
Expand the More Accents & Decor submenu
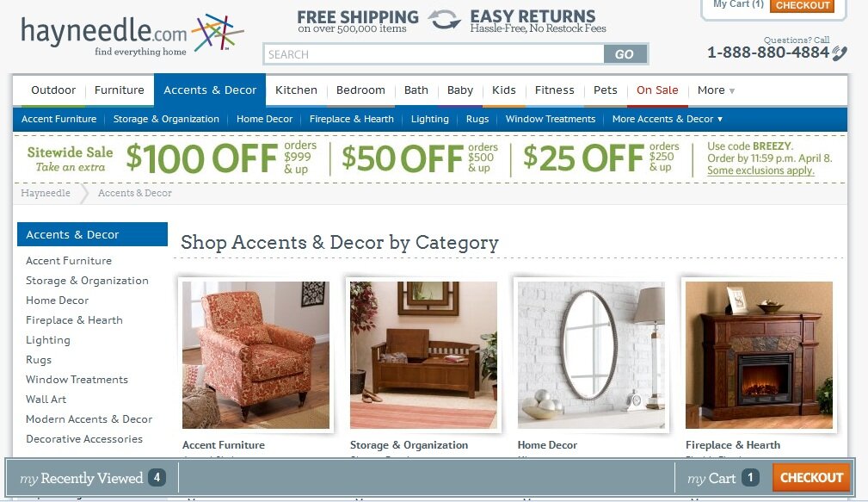[x=667, y=119]
